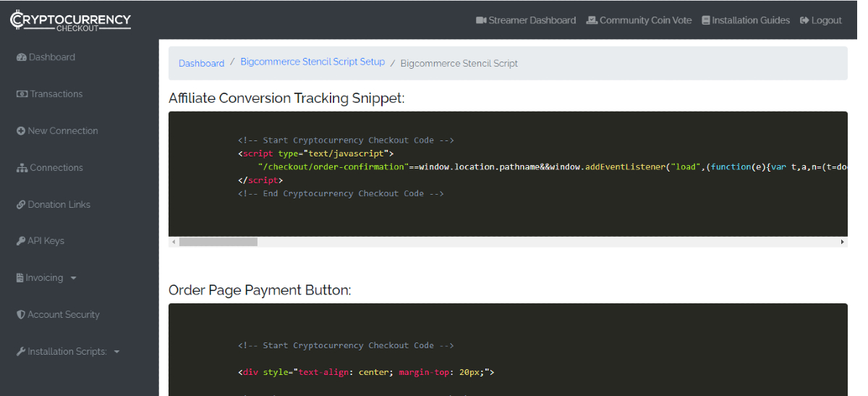Viewport: 868px width, 396px height.
Task: Click the New Connection plus icon
Action: tap(21, 131)
